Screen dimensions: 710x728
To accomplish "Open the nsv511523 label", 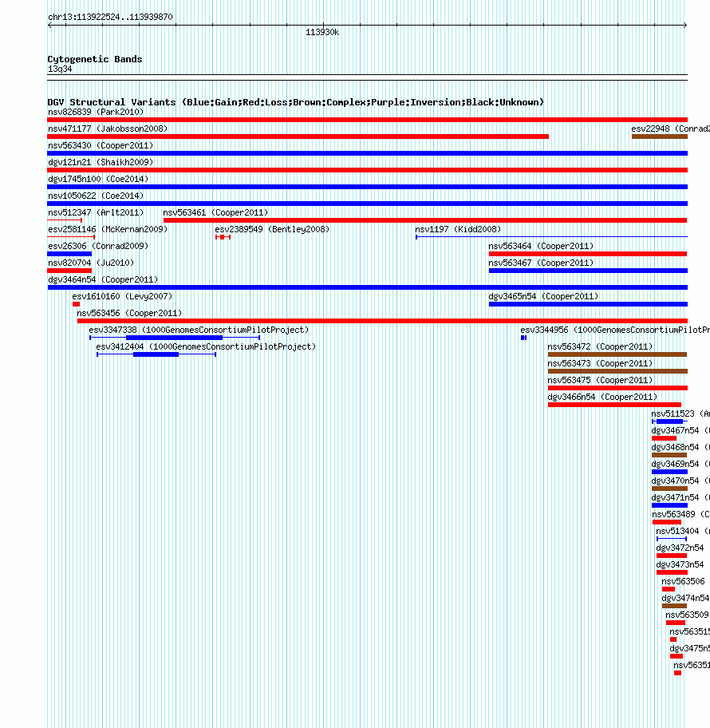I will (680, 413).
